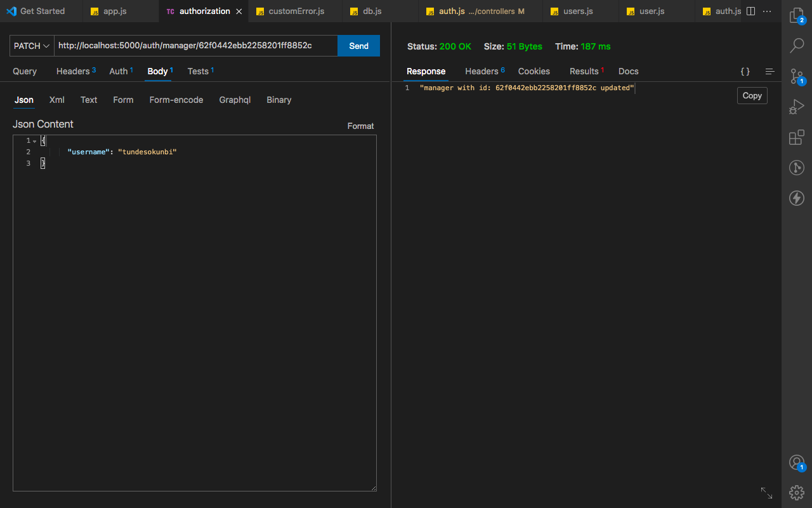Select the Cookies response tab
812x508 pixels.
[x=534, y=71]
